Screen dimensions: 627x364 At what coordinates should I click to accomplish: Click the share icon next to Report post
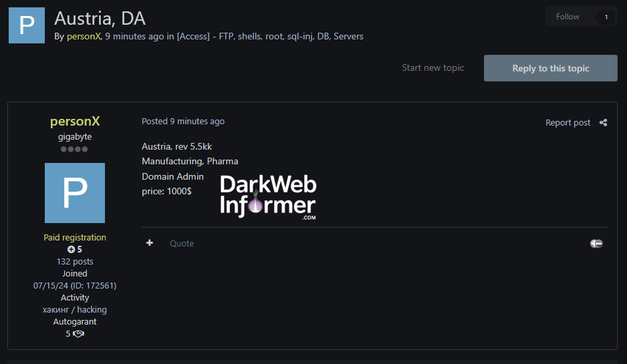click(603, 122)
